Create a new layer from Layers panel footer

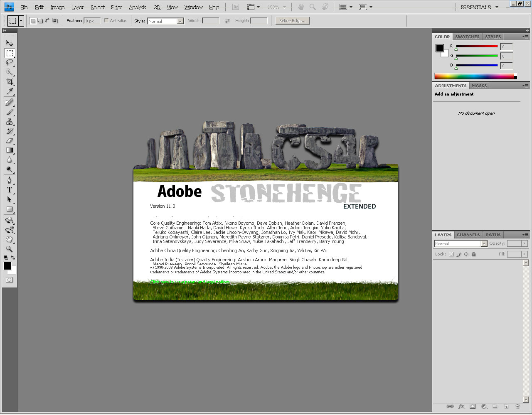point(506,406)
